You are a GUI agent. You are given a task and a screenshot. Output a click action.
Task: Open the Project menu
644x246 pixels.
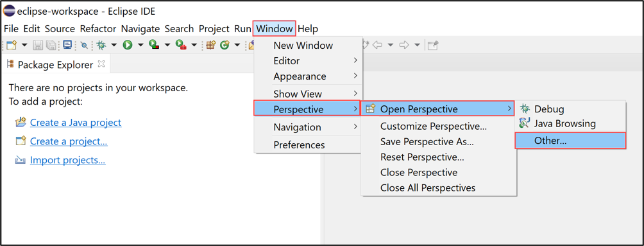click(x=214, y=29)
